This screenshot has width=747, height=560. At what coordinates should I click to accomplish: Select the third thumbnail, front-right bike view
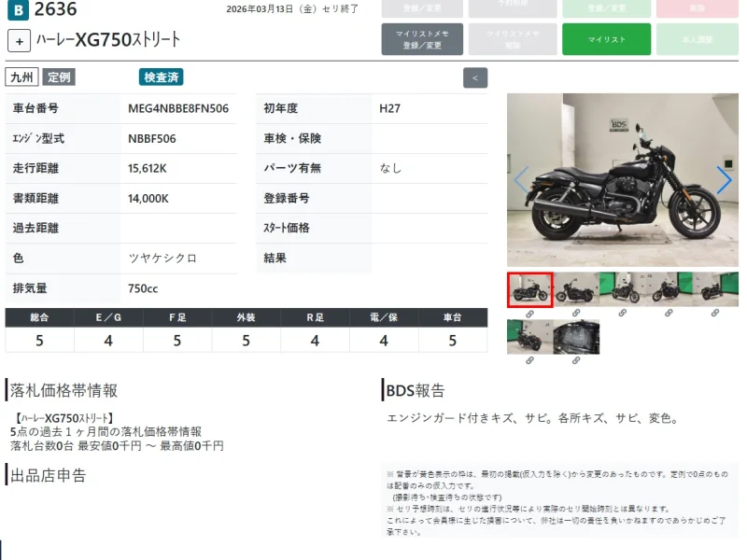[x=622, y=289]
